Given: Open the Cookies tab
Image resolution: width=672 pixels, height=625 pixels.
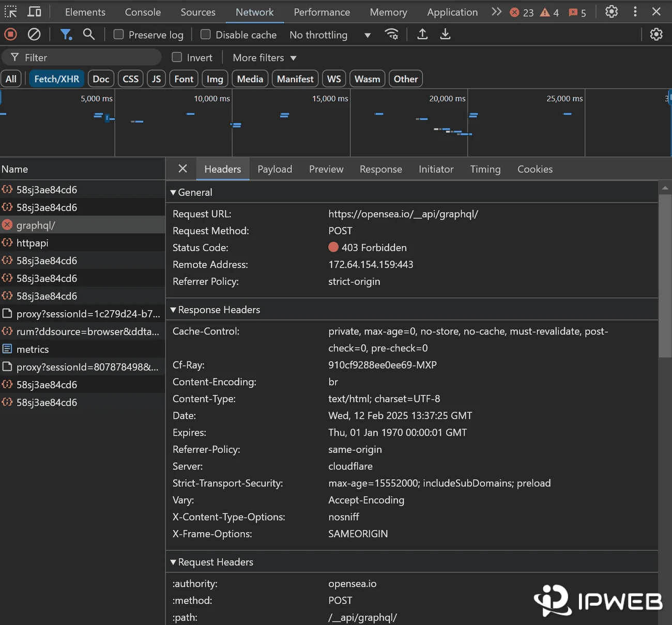Looking at the screenshot, I should 535,169.
